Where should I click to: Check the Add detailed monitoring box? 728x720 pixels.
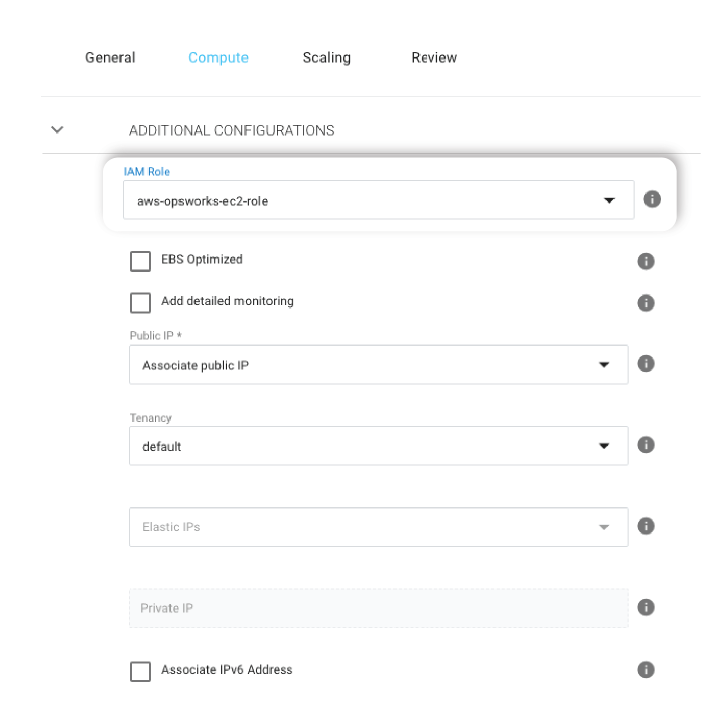140,303
